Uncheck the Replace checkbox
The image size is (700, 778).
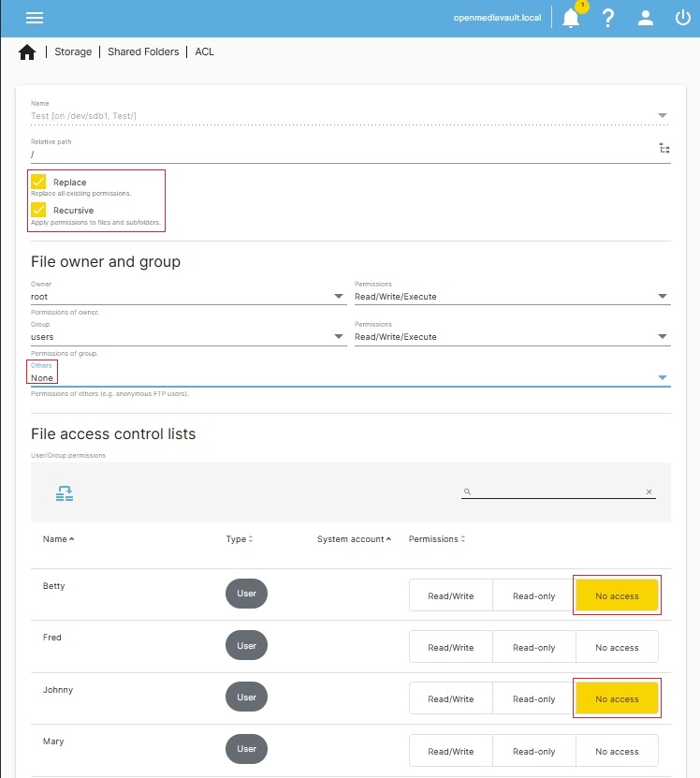tap(38, 182)
